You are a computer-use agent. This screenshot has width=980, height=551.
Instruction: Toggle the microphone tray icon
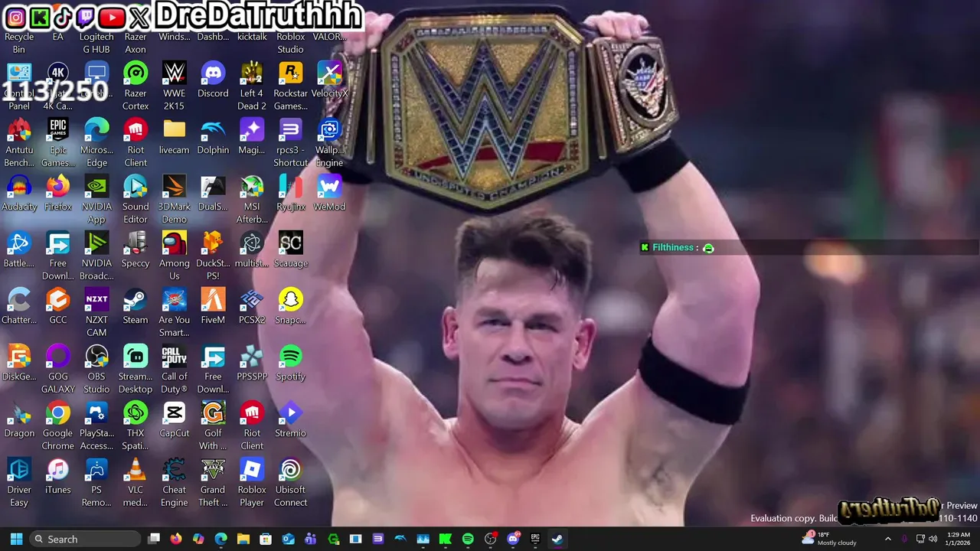904,539
